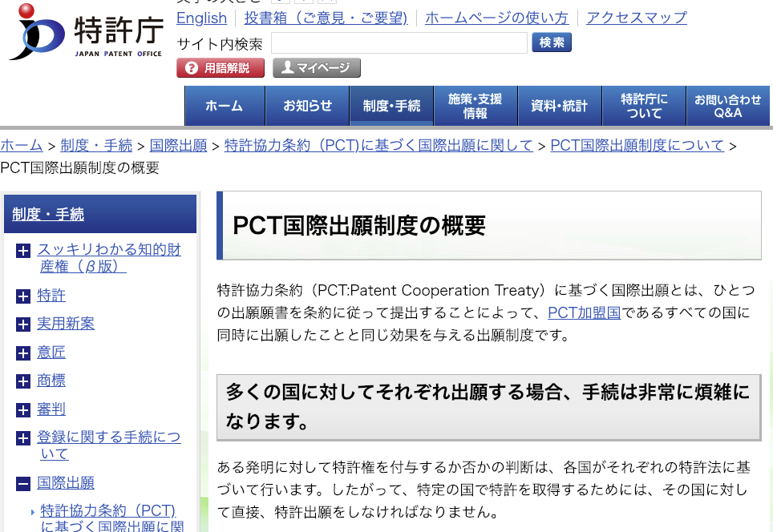The image size is (773, 532).
Task: Select the 資料・統計 navigation tab
Action: coord(560,106)
